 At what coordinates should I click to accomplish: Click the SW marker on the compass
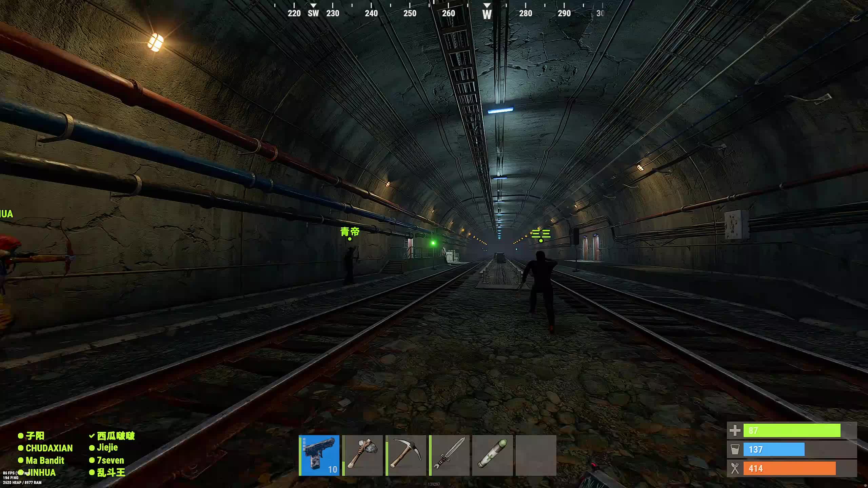313,13
